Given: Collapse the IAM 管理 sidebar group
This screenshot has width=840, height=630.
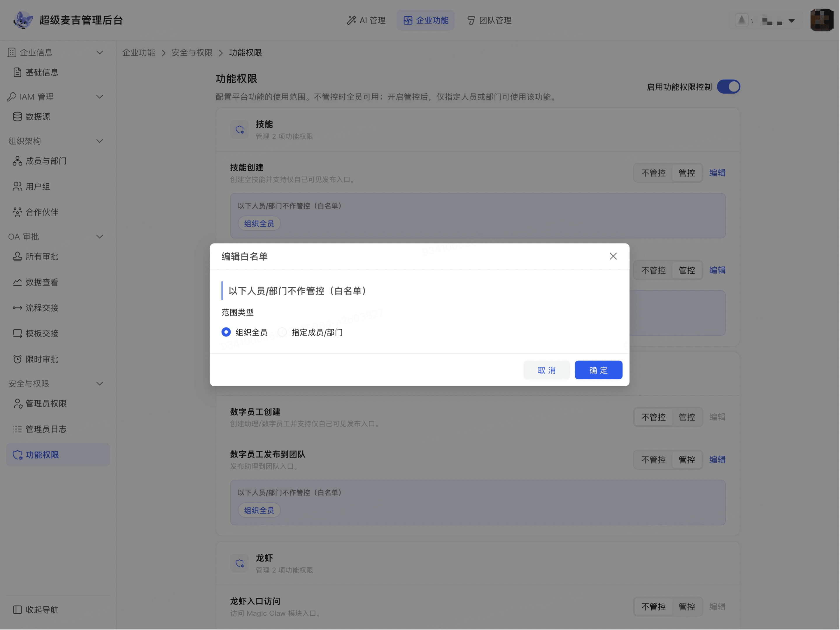Looking at the screenshot, I should point(100,97).
